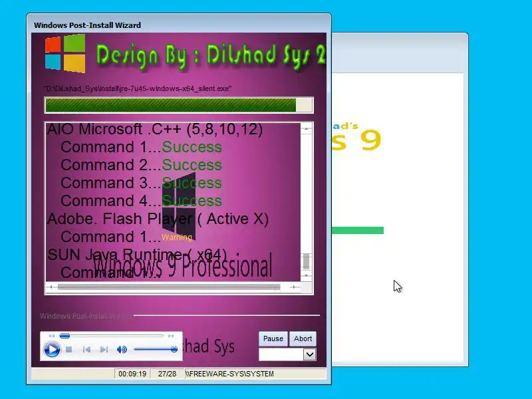
Task: Mute the media player speaker icon
Action: pyautogui.click(x=122, y=350)
